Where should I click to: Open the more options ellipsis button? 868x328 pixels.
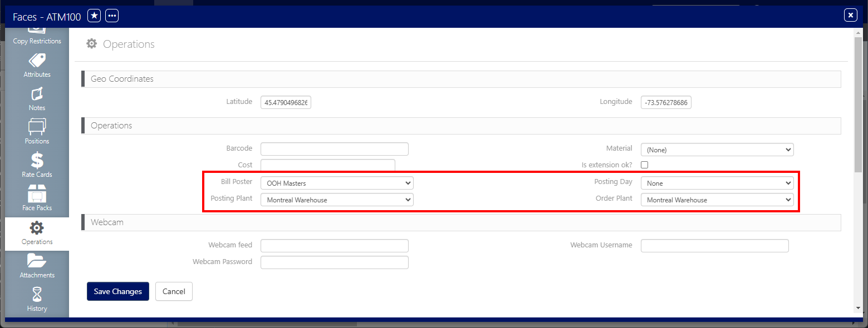click(x=112, y=16)
